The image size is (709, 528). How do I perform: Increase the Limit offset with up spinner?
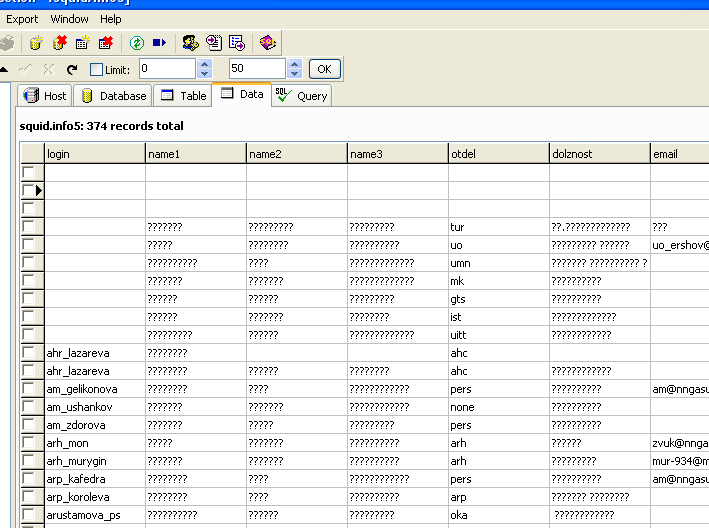(x=204, y=64)
